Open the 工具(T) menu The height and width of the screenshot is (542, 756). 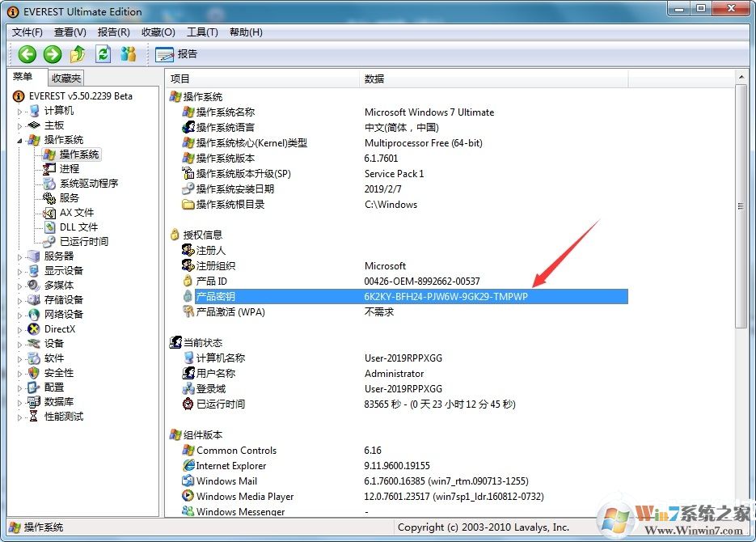pyautogui.click(x=201, y=32)
